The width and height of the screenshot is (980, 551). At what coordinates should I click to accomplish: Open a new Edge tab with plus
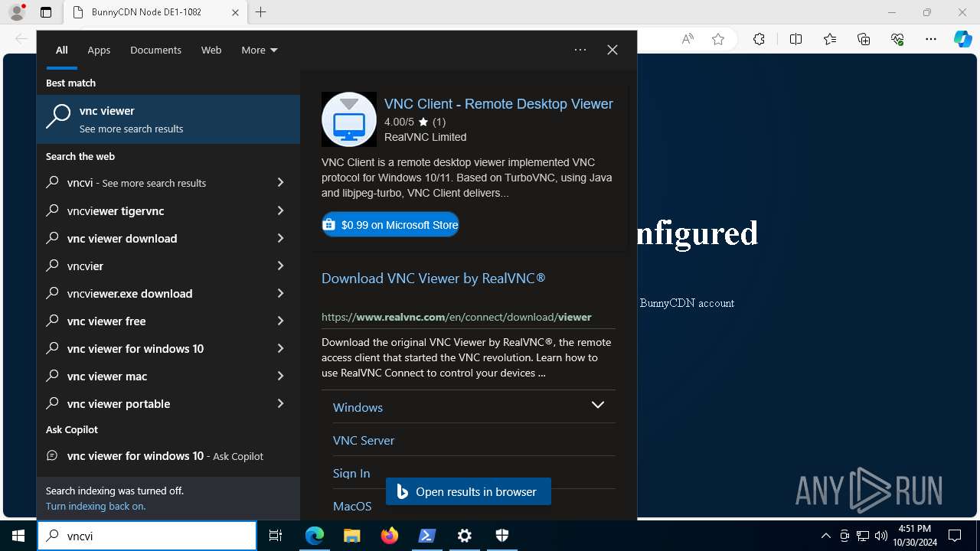[x=261, y=12]
